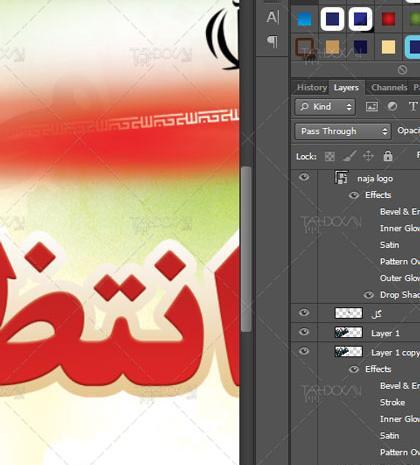The height and width of the screenshot is (465, 420).
Task: Apply the tan style swatch
Action: (x=332, y=47)
